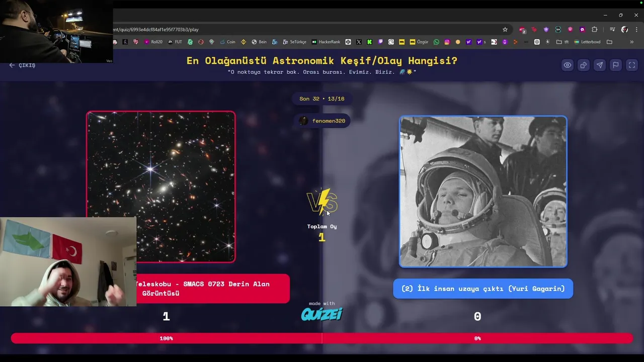Click the quiz title En Olağanüstü Astronomik Keşif

[322, 61]
